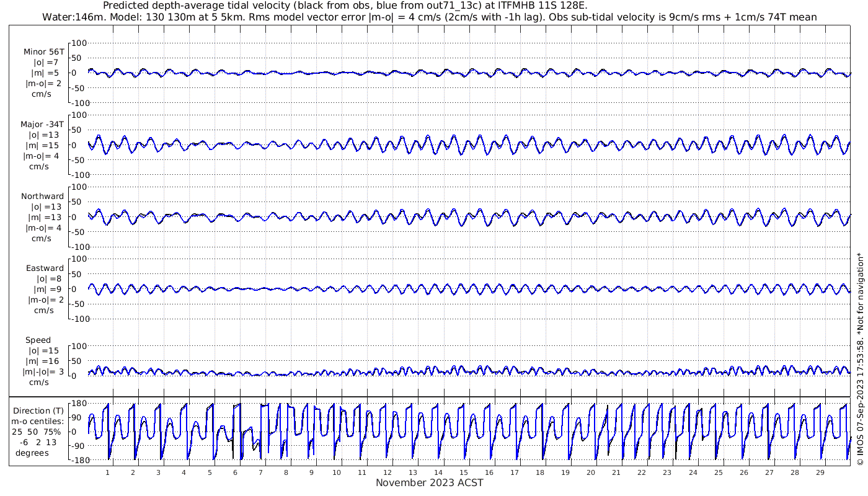Click '|m| =15' in the Major panel
This screenshot has width=868, height=496.
pos(45,145)
